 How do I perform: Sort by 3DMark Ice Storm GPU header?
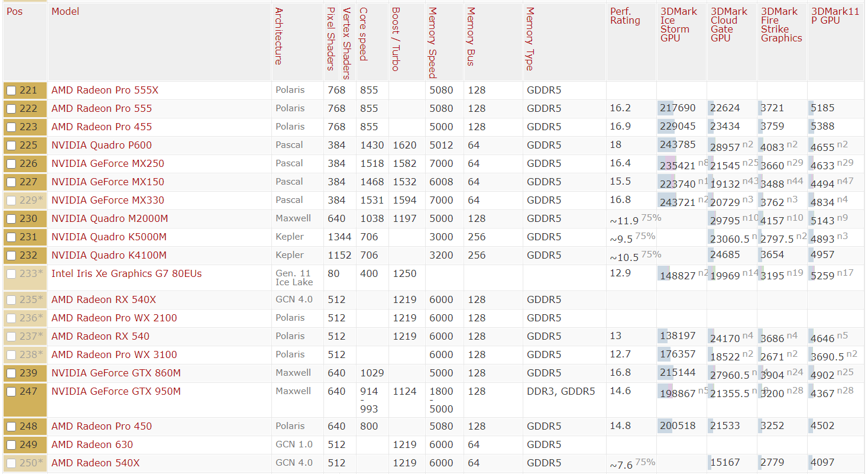[679, 25]
